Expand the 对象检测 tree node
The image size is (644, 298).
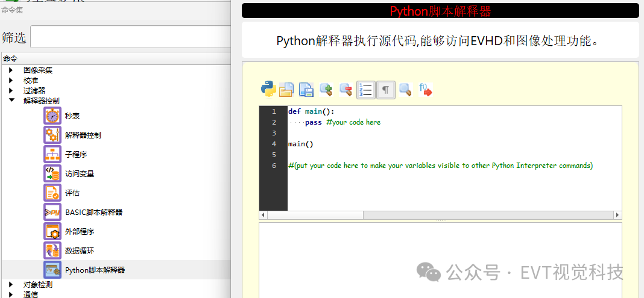click(x=11, y=285)
